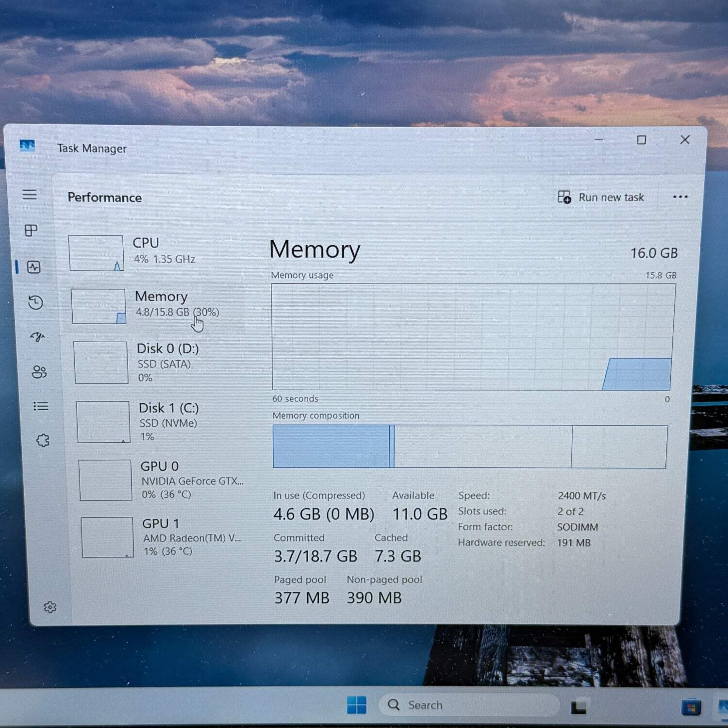Click the 4.6 GB (0 MB) in use value
The image size is (728, 728).
(324, 514)
